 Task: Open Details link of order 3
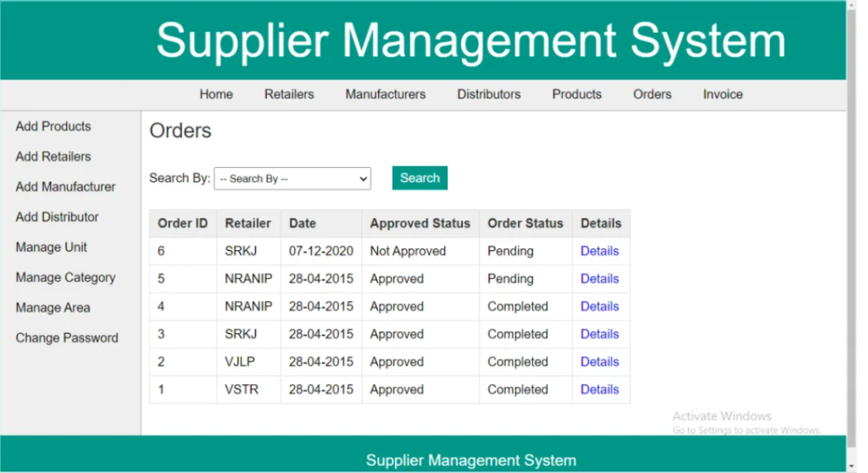click(599, 334)
